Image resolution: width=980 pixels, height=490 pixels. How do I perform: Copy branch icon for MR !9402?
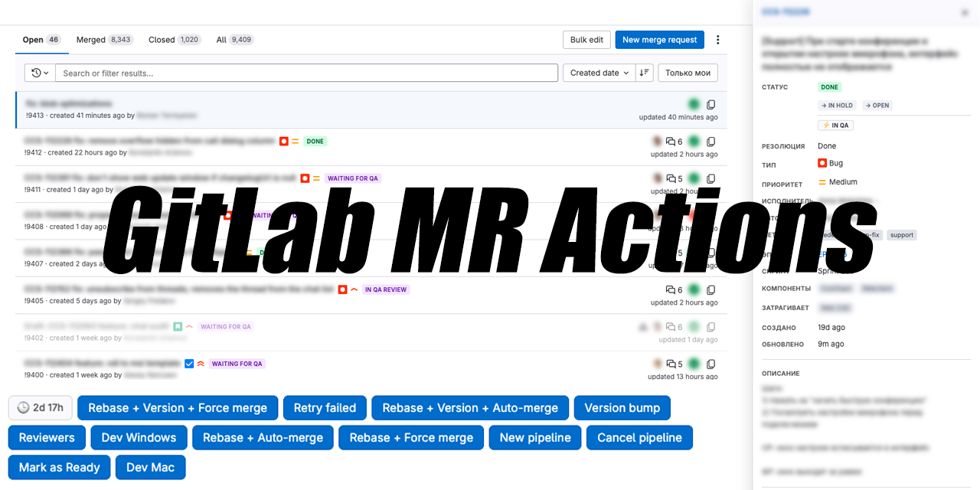[711, 327]
